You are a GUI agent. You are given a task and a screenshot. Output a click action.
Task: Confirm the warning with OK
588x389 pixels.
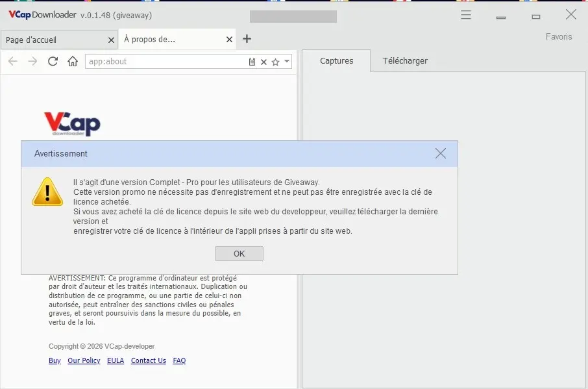239,253
